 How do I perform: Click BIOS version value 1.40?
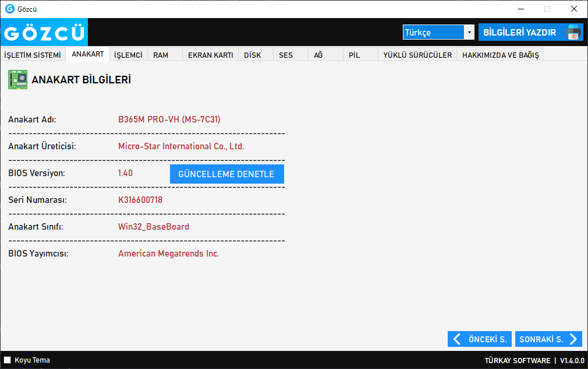(x=125, y=173)
